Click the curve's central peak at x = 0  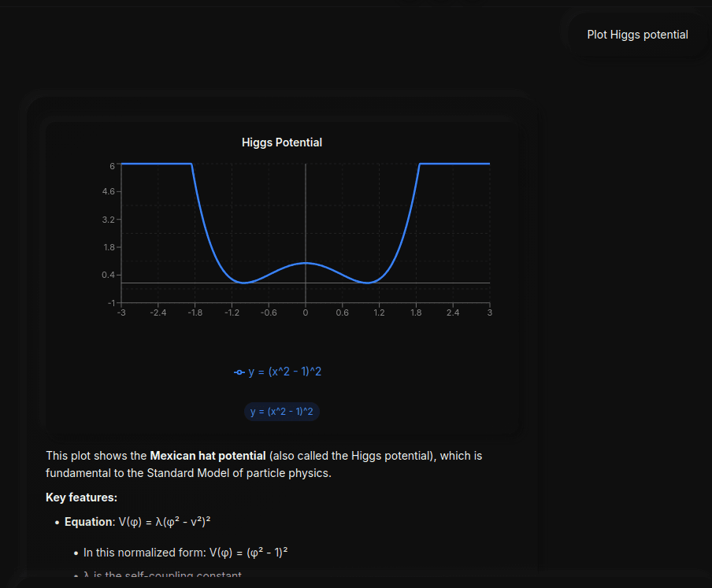point(306,263)
